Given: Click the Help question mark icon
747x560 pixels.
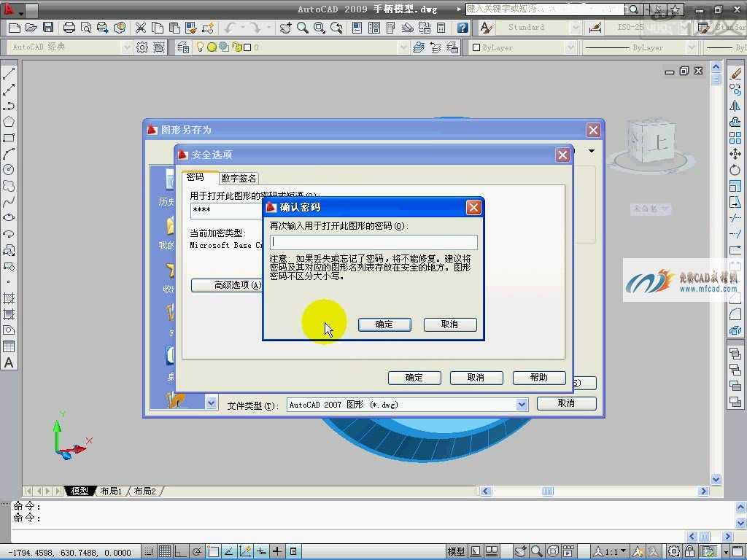Looking at the screenshot, I should pos(462,28).
